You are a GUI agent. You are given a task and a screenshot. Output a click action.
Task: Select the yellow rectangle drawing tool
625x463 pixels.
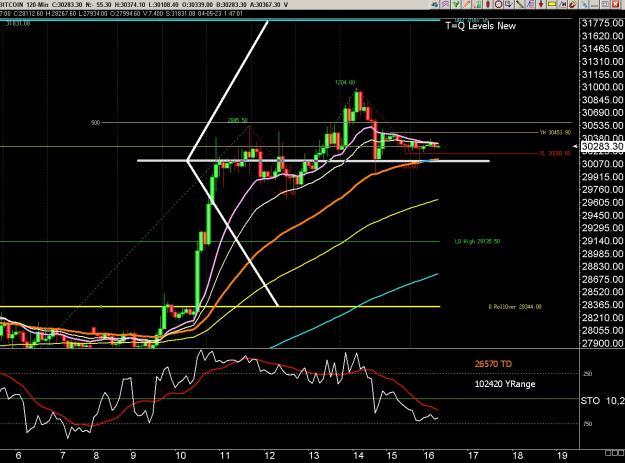[x=552, y=4]
